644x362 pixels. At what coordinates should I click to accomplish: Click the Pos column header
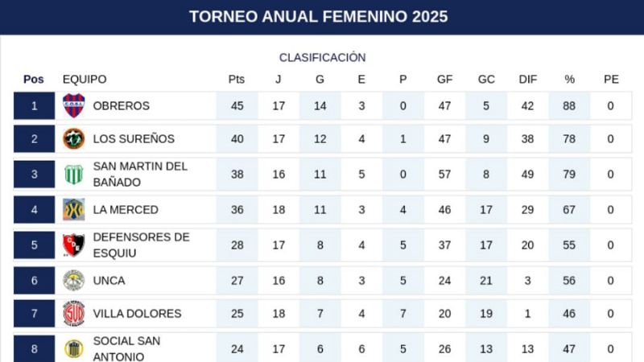[x=34, y=80]
